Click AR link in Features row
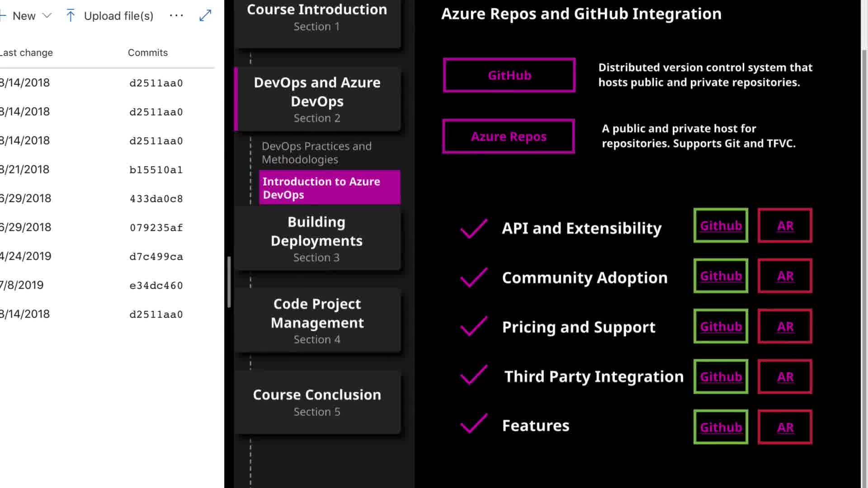The width and height of the screenshot is (868, 488). pyautogui.click(x=785, y=427)
